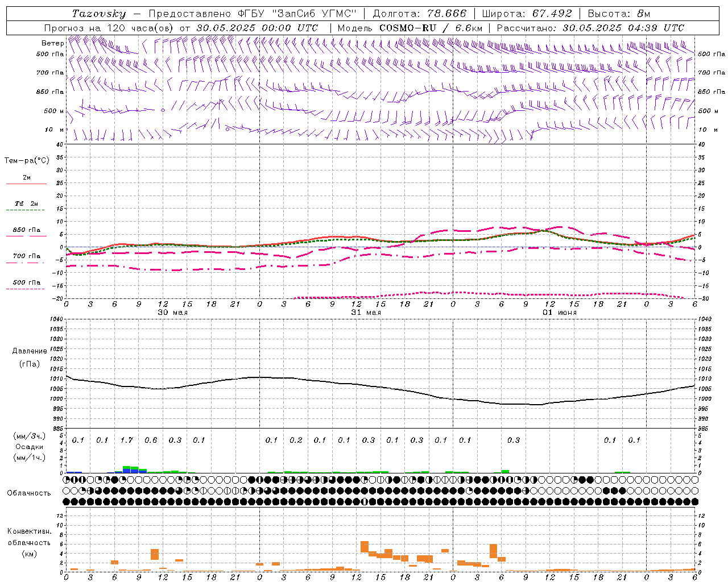Screen dimensions: 728x582
Task: Click the '01 июня' date label
Action: click(559, 313)
